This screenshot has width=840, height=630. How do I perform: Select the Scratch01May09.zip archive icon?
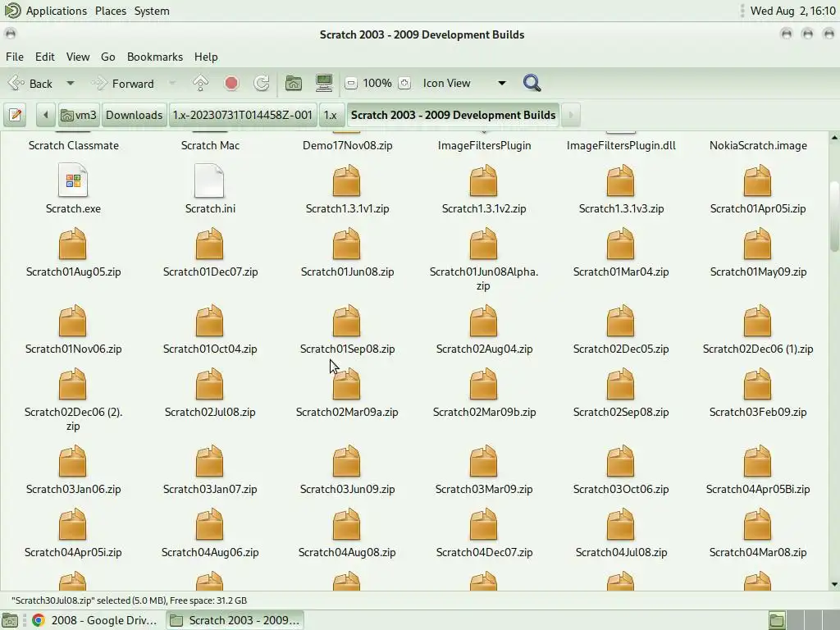[757, 244]
